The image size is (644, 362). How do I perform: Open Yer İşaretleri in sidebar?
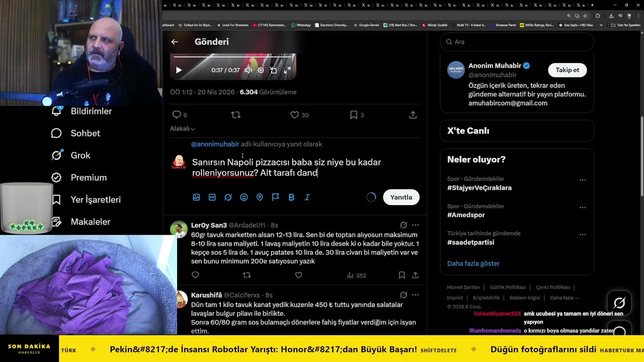[86, 200]
